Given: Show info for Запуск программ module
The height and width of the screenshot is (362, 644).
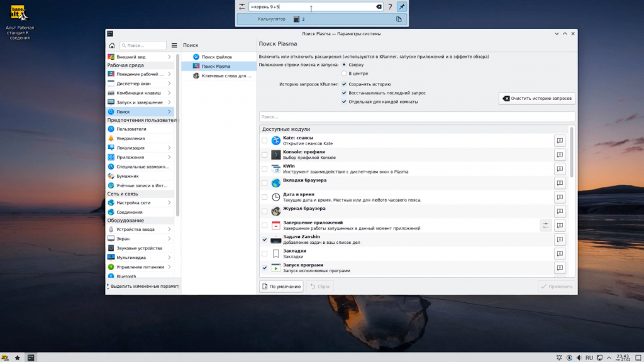Looking at the screenshot, I should (x=560, y=268).
